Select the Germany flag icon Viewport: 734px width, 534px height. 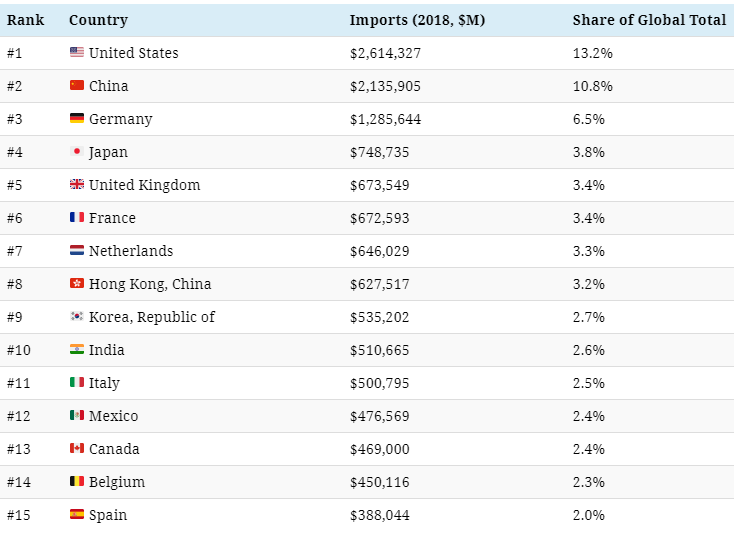click(77, 118)
